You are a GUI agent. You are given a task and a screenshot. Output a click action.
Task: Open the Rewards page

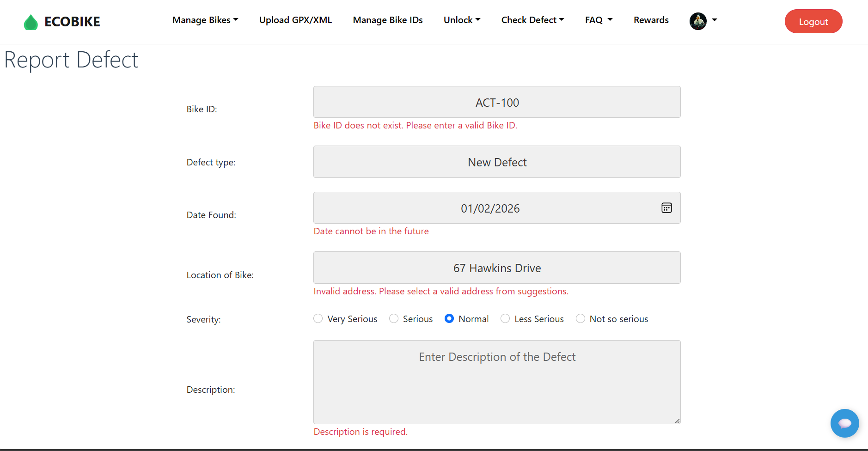[651, 20]
